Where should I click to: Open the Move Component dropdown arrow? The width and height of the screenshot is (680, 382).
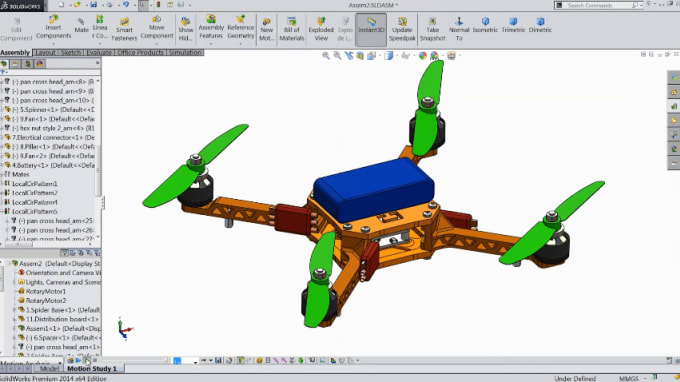tap(157, 43)
